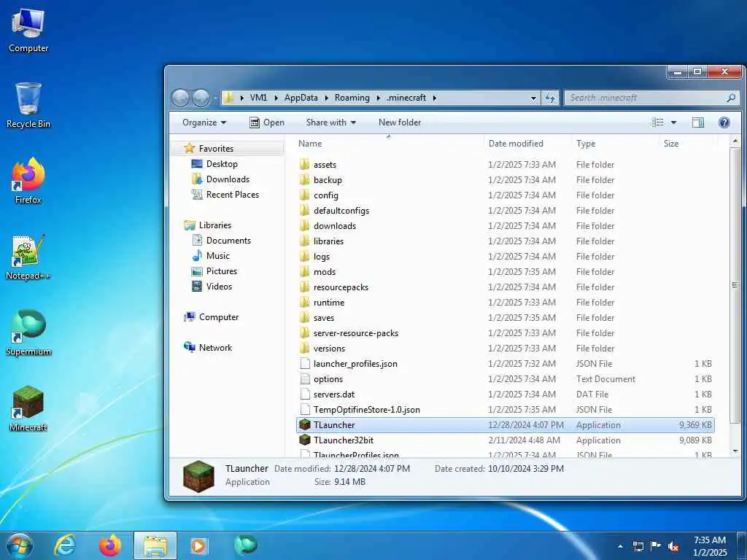Image resolution: width=747 pixels, height=560 pixels.
Task: Expand the arrow after AppData in breadcrumb
Action: click(326, 98)
